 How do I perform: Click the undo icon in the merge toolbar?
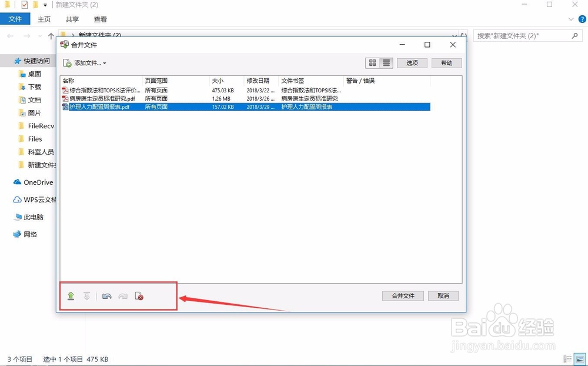coord(106,296)
